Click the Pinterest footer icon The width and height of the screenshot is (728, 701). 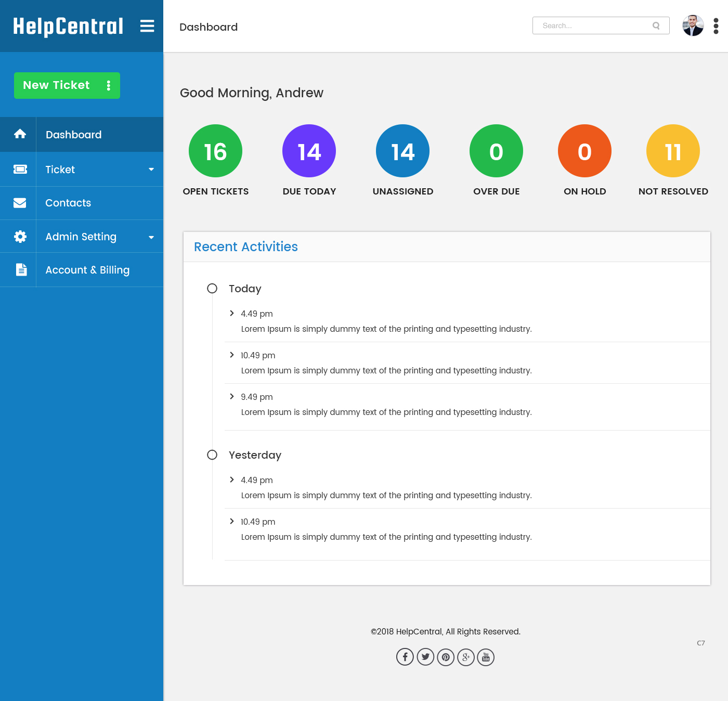(446, 657)
